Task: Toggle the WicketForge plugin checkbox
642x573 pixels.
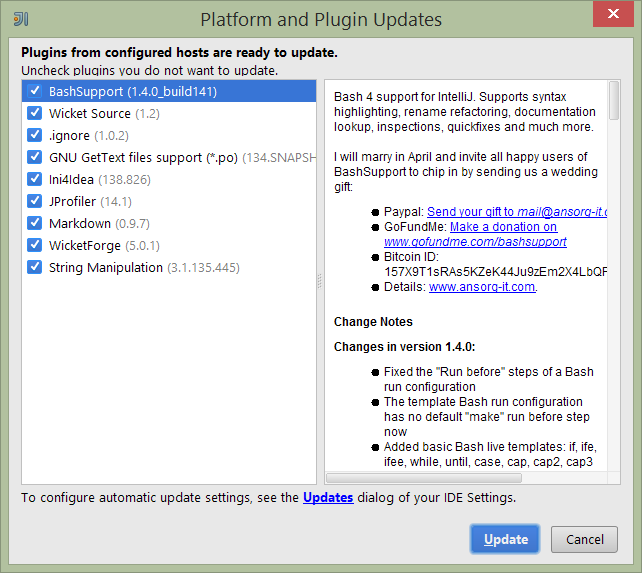Action: pyautogui.click(x=35, y=245)
